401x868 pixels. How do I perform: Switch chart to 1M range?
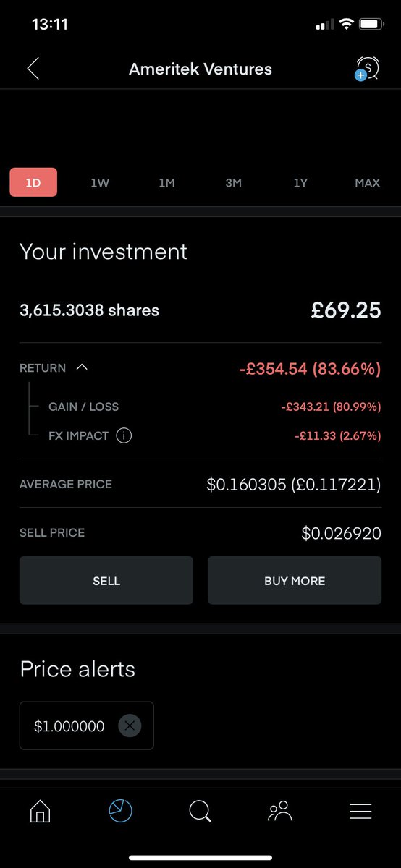[x=166, y=183]
